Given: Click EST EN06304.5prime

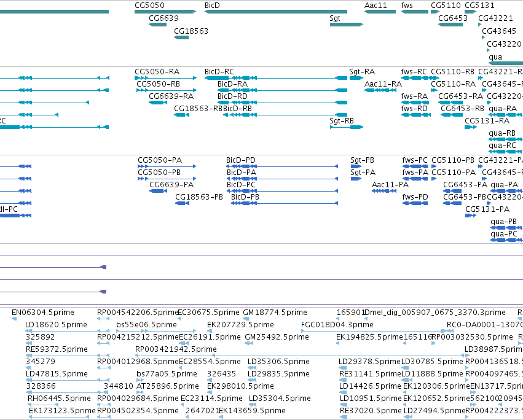Looking at the screenshot, I should (14, 319).
